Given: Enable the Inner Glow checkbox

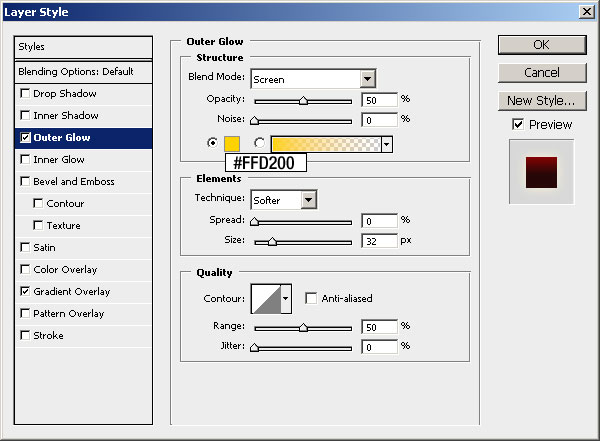Looking at the screenshot, I should point(25,159).
